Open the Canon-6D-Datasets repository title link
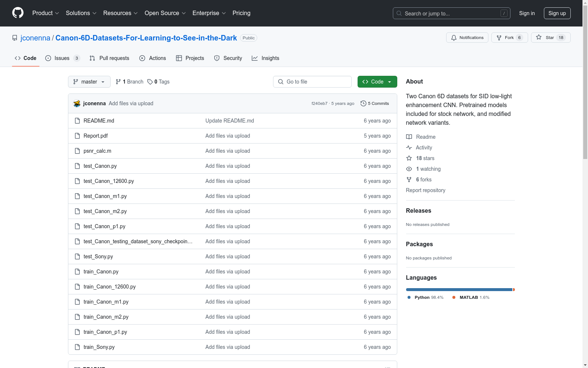 pos(146,38)
